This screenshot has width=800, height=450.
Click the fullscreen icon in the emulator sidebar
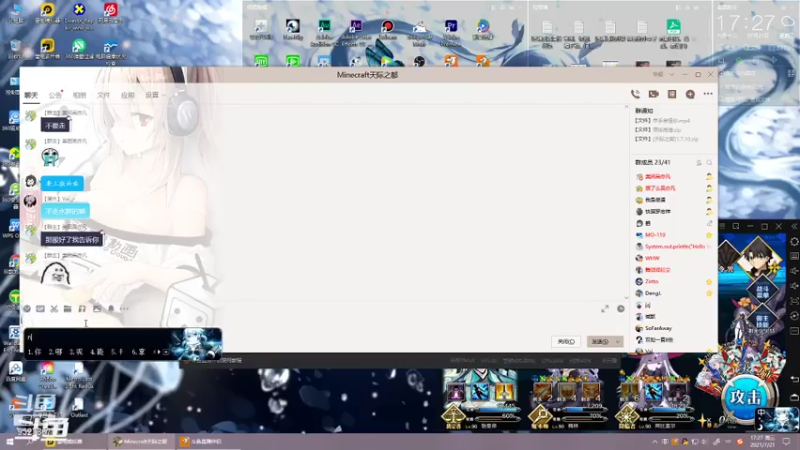click(x=794, y=301)
